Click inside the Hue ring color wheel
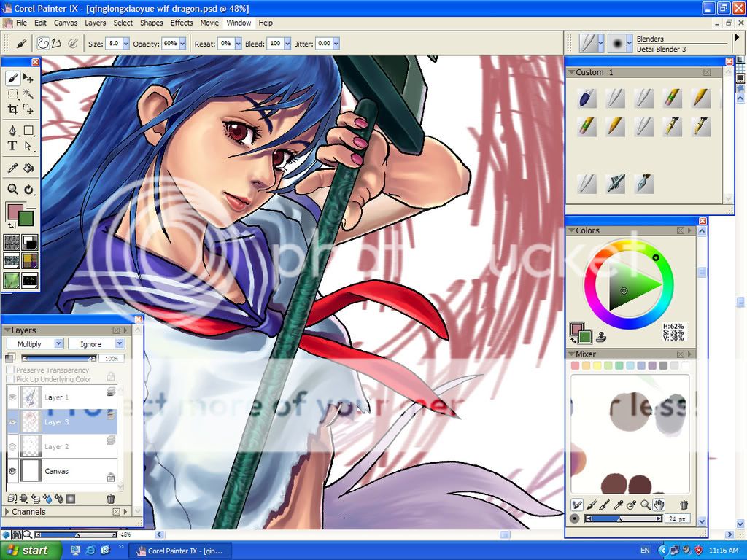747x560 pixels. point(628,284)
